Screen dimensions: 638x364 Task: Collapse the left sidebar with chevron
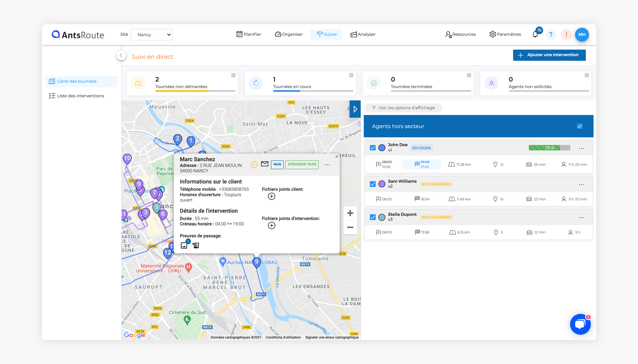[x=121, y=55]
